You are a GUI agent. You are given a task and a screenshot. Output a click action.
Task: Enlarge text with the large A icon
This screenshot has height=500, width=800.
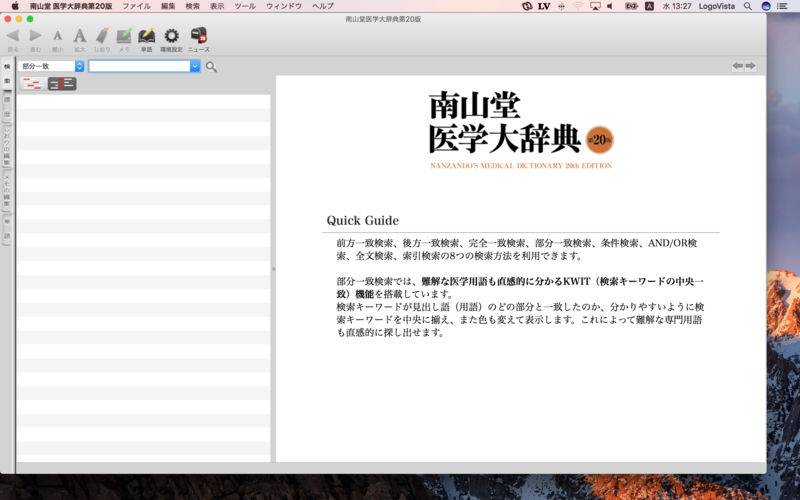tap(80, 36)
